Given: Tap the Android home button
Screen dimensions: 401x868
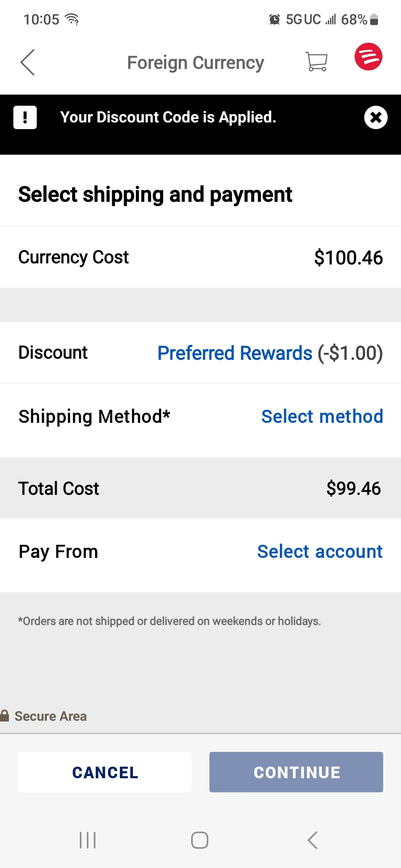Looking at the screenshot, I should click(200, 840).
